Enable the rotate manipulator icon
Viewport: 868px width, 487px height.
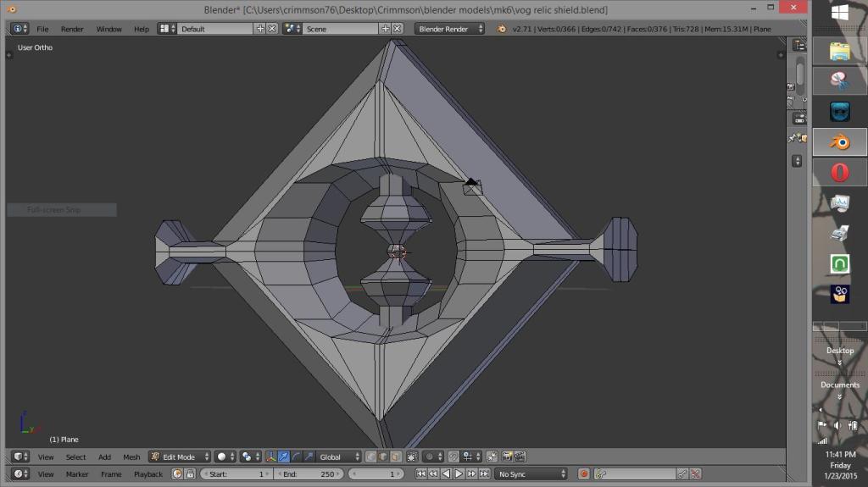pyautogui.click(x=297, y=457)
